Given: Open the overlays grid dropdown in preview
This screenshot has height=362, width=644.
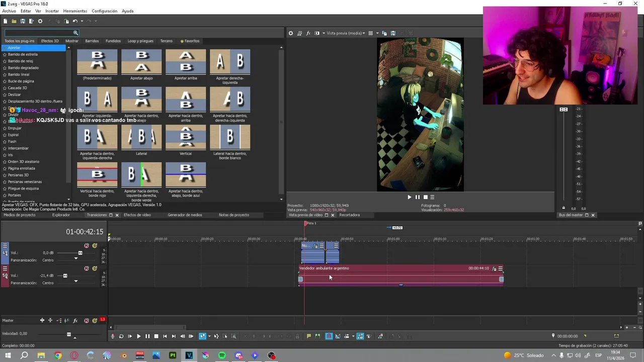Looking at the screenshot, I should (377, 33).
